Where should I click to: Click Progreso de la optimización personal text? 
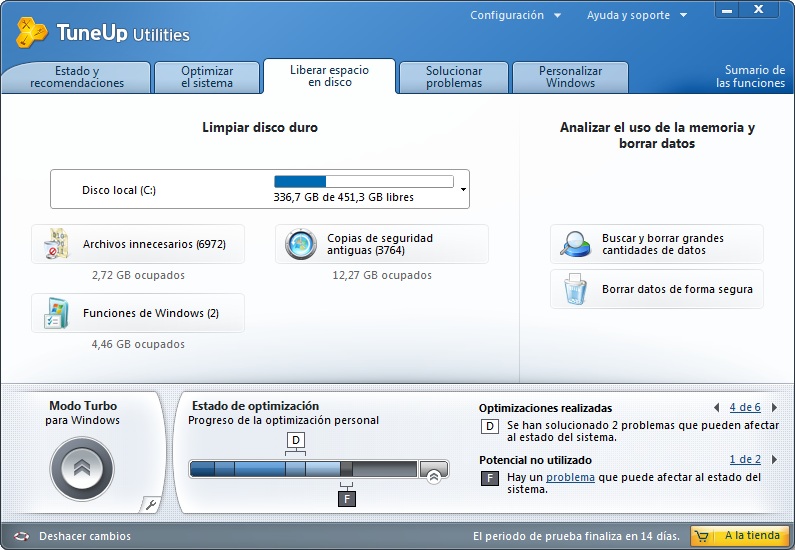(x=283, y=420)
